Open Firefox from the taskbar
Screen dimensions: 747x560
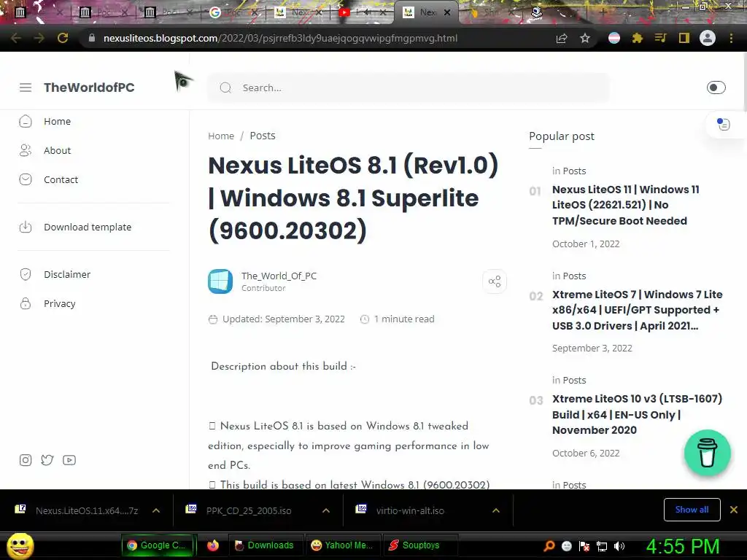point(212,545)
